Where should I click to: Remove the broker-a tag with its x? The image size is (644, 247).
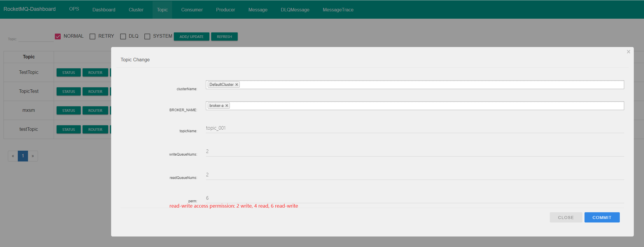point(227,106)
